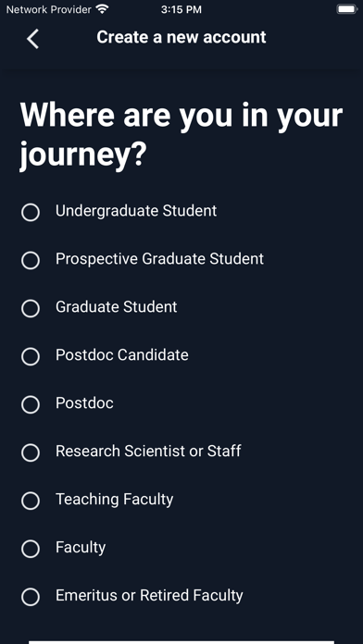Select Research Scientist or Staff radio button
363x644 pixels.
31,452
